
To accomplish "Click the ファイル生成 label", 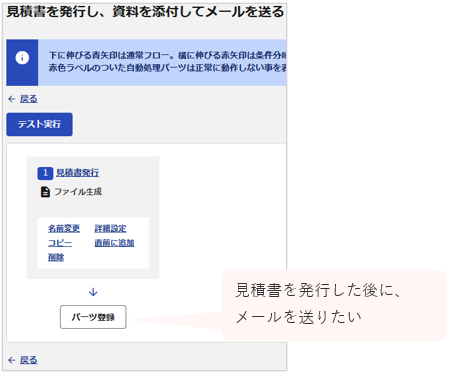I will (x=78, y=192).
